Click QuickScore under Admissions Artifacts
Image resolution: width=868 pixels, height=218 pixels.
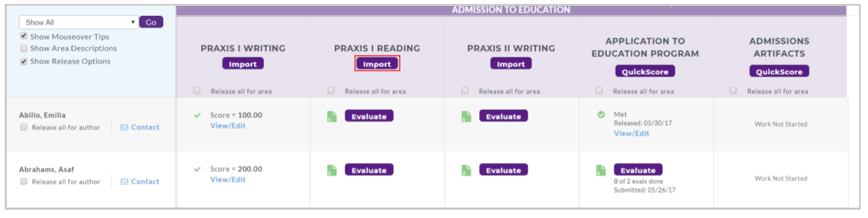[779, 71]
